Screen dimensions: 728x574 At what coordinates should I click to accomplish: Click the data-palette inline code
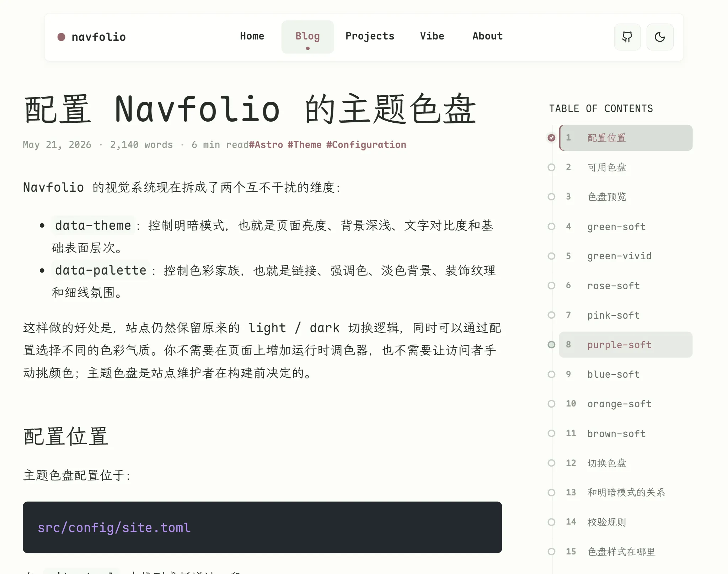coord(101,270)
